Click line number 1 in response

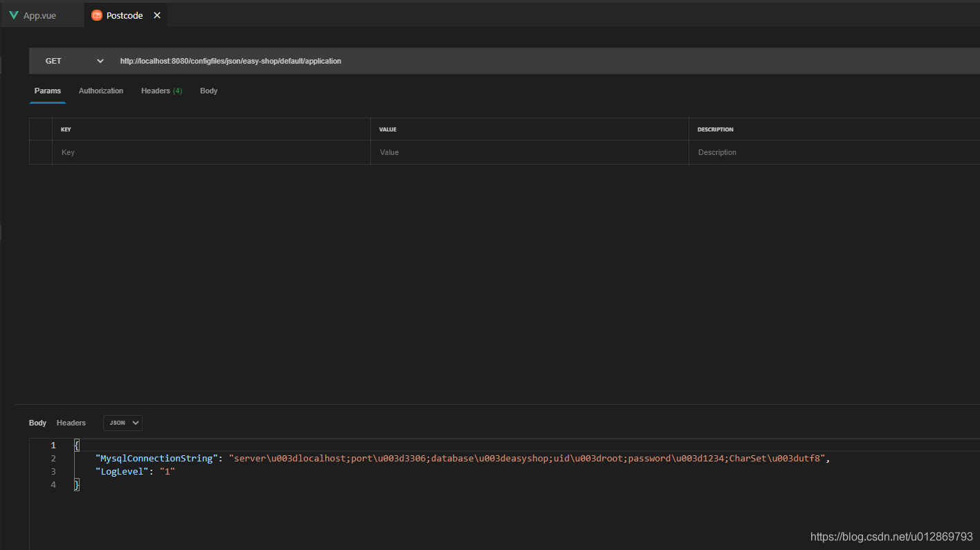[x=53, y=445]
